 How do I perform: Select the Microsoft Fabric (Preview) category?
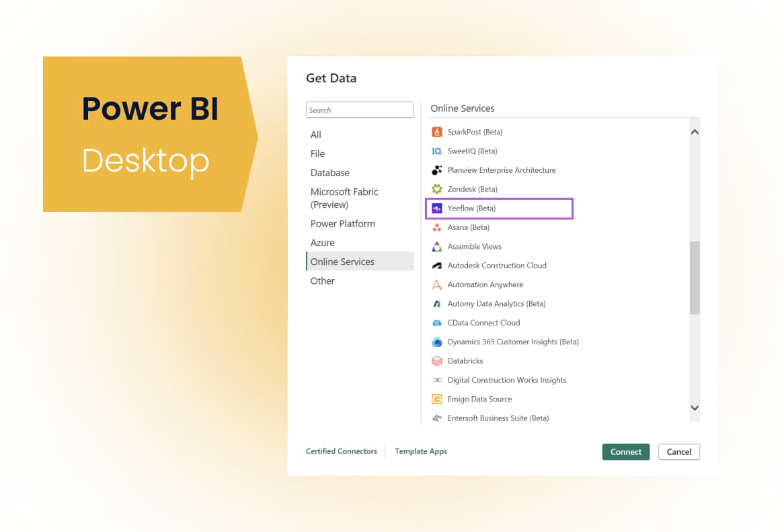344,198
